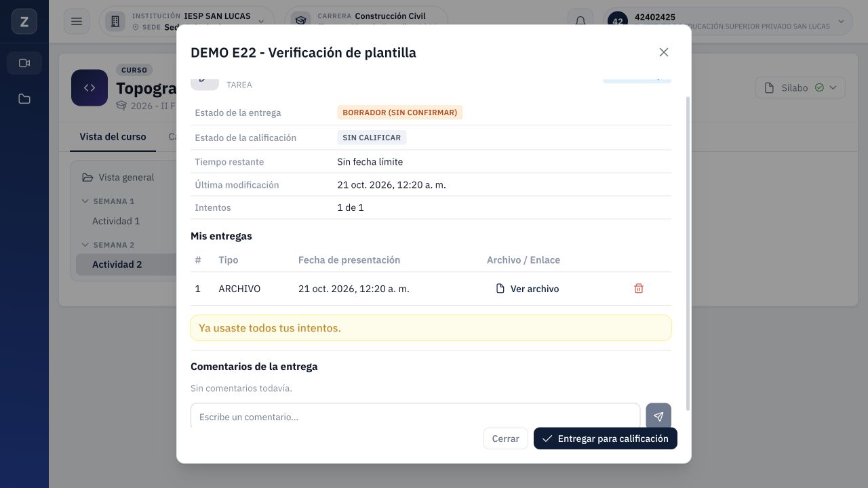Open the video camera sidebar icon

(x=24, y=63)
